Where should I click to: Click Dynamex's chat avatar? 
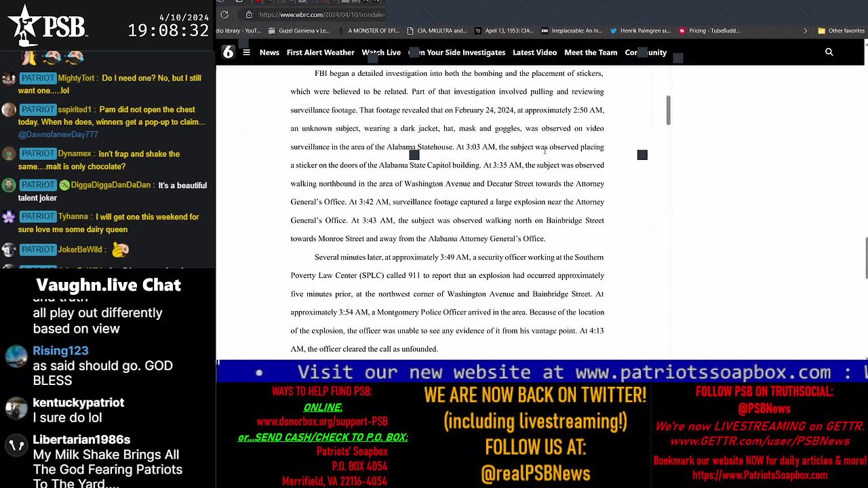[x=8, y=155]
